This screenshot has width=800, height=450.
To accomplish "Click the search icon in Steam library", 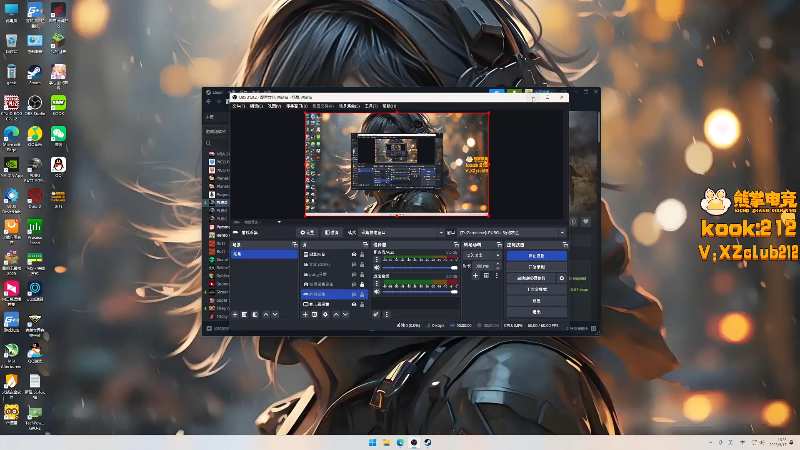I will point(208,143).
